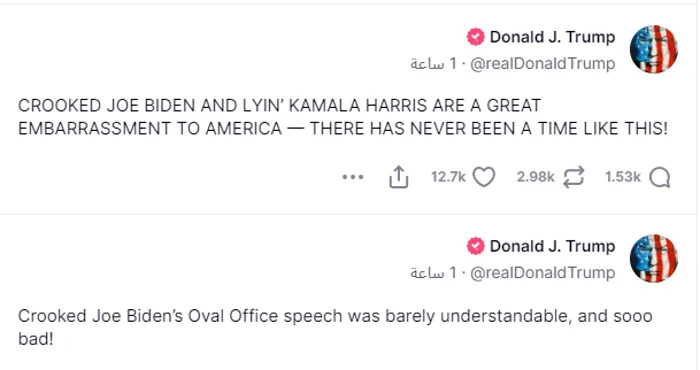Click the 1.53k replies count

pos(623,177)
